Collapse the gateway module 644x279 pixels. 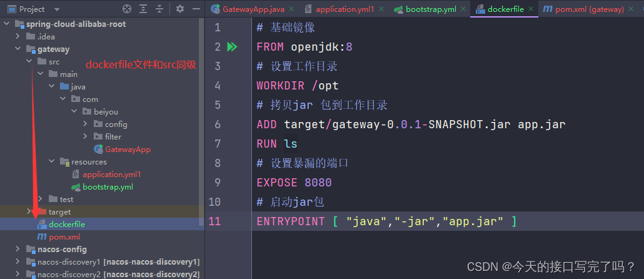(x=18, y=49)
